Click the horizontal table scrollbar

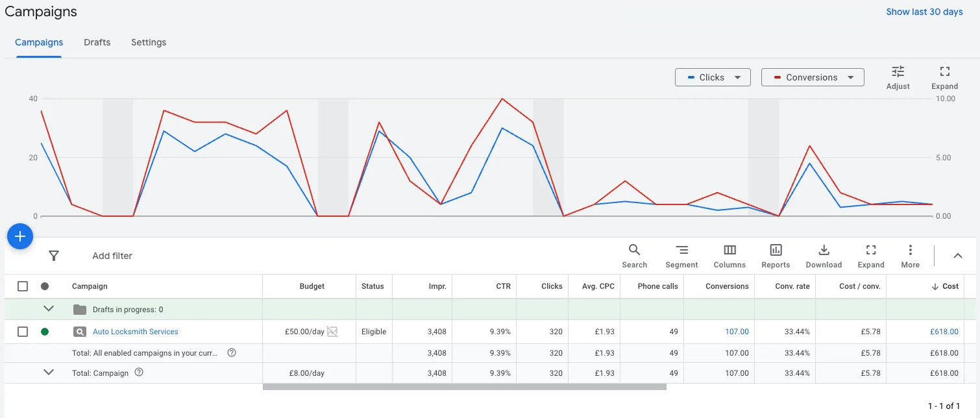(465, 387)
